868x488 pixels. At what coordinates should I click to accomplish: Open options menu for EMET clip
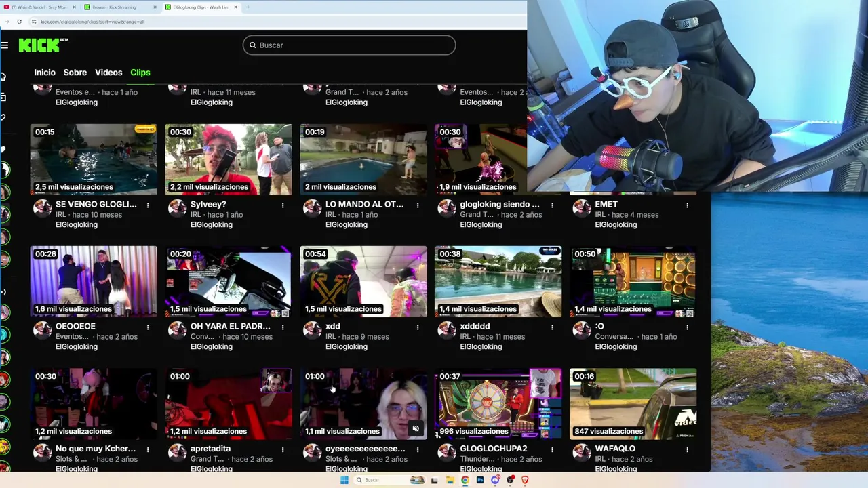pyautogui.click(x=687, y=205)
